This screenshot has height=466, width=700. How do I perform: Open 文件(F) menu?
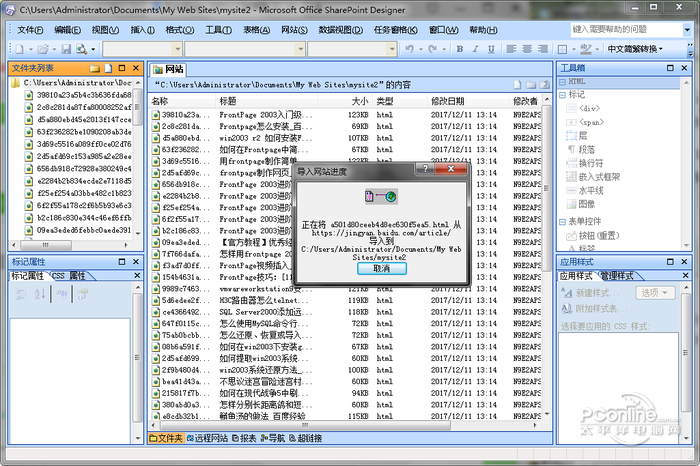point(30,30)
